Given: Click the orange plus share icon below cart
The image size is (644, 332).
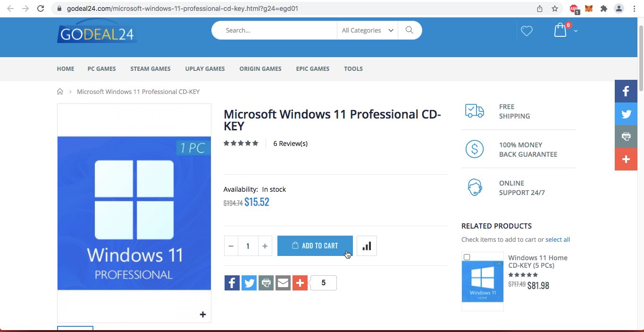Looking at the screenshot, I should point(300,283).
